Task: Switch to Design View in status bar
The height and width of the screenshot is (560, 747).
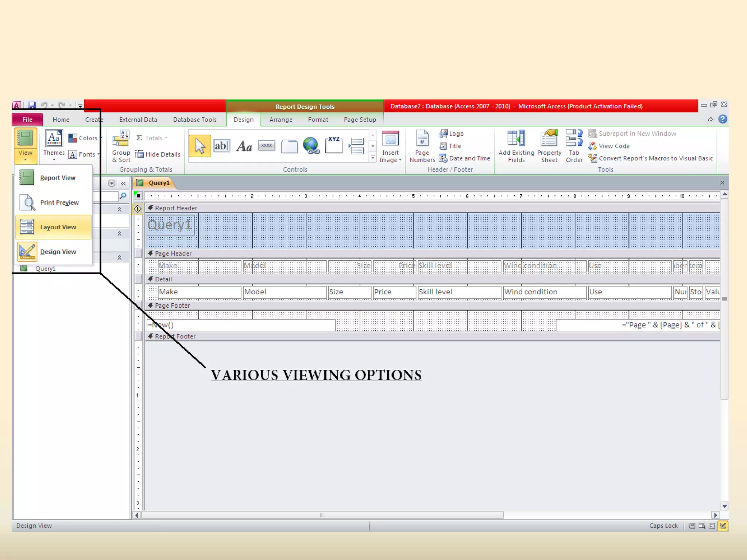Action: 723,526
